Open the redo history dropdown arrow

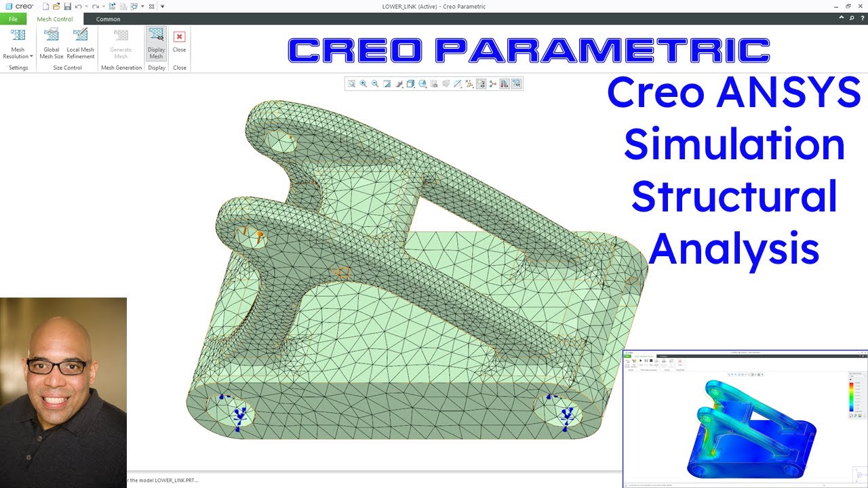click(x=103, y=6)
